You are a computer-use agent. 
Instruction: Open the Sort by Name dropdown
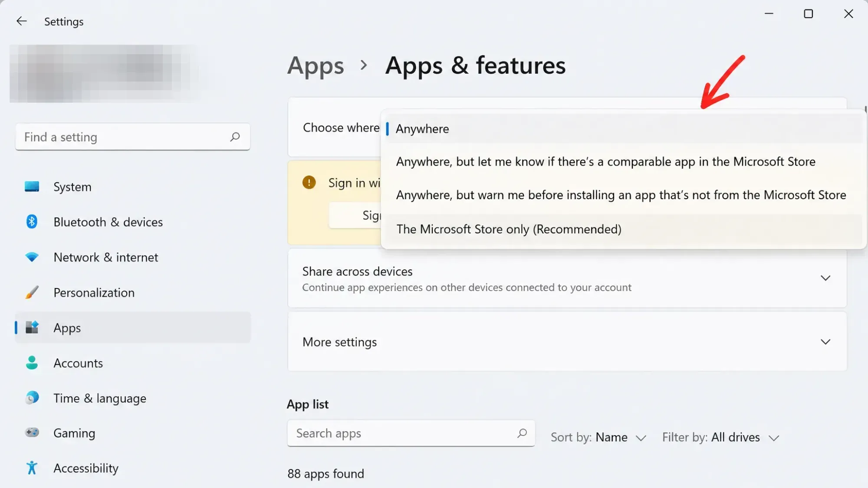[598, 437]
